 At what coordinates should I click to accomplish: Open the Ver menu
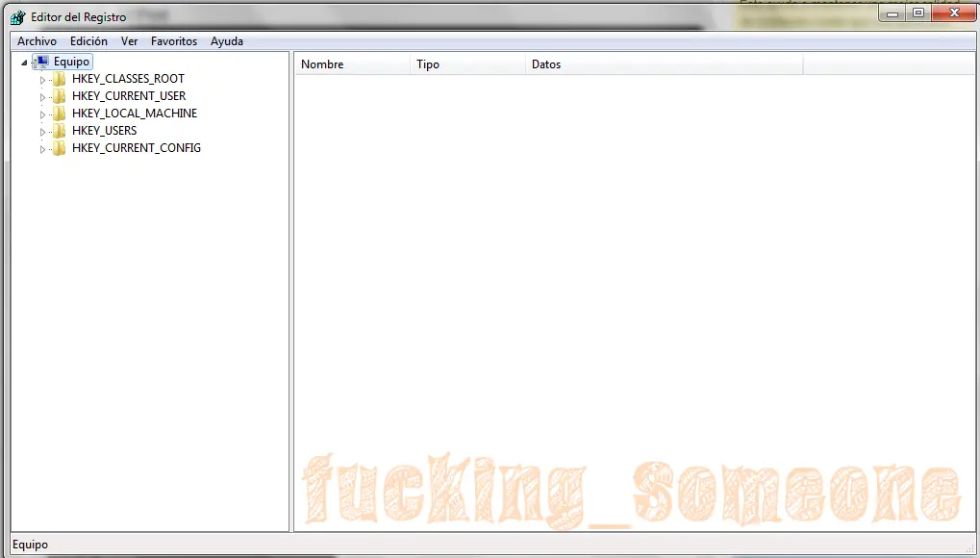pyautogui.click(x=130, y=41)
